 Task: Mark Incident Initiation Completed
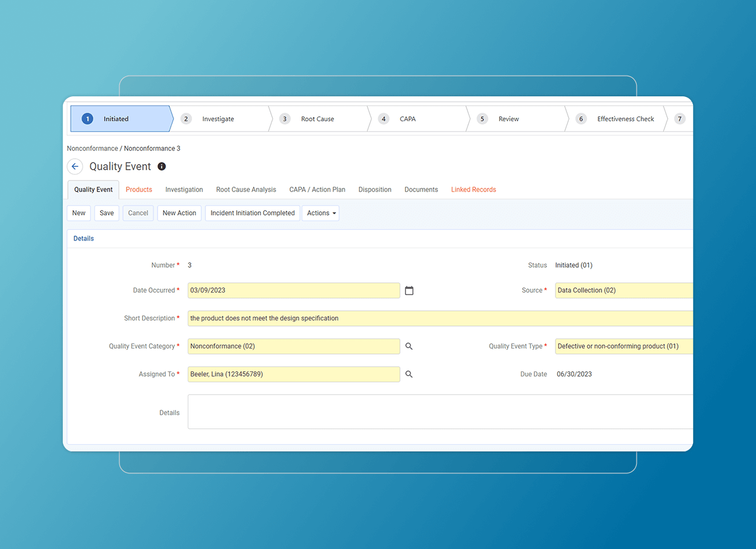tap(252, 213)
